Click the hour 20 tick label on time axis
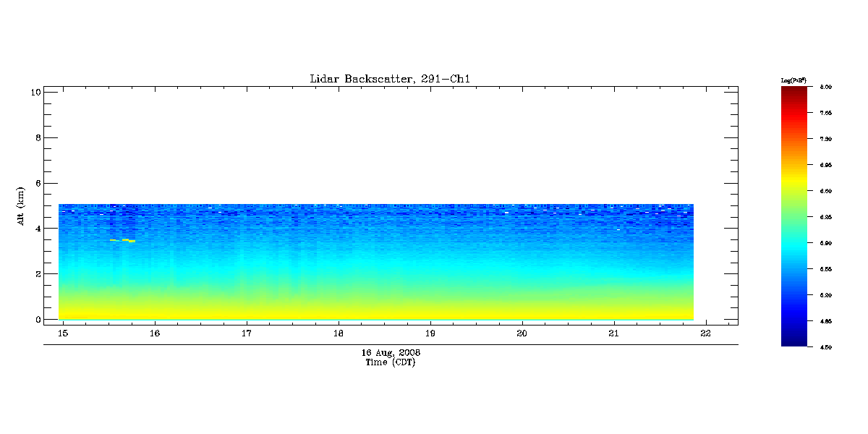The width and height of the screenshot is (868, 434). (522, 333)
